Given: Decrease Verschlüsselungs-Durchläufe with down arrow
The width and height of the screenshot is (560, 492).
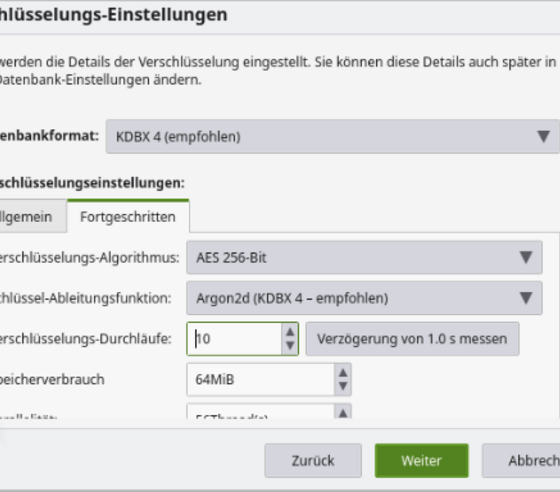Looking at the screenshot, I should [290, 346].
